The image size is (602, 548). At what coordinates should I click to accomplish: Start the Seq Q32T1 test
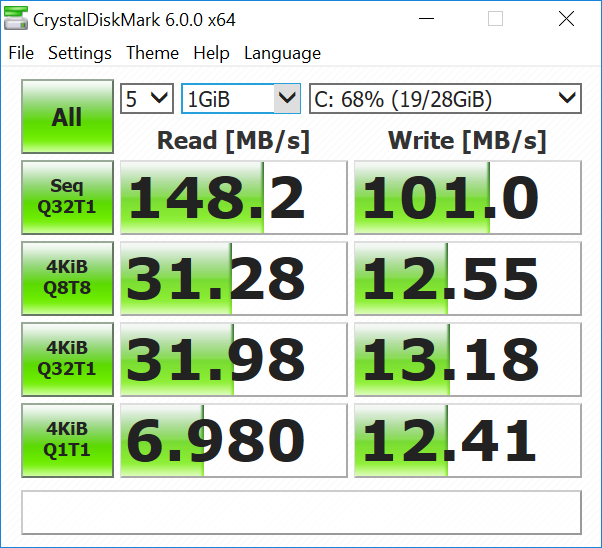tap(68, 197)
